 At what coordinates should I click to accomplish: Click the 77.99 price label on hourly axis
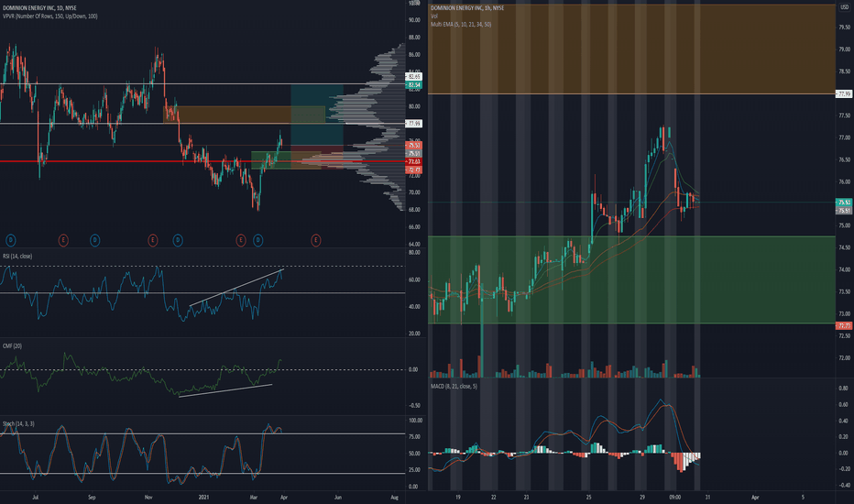click(844, 94)
